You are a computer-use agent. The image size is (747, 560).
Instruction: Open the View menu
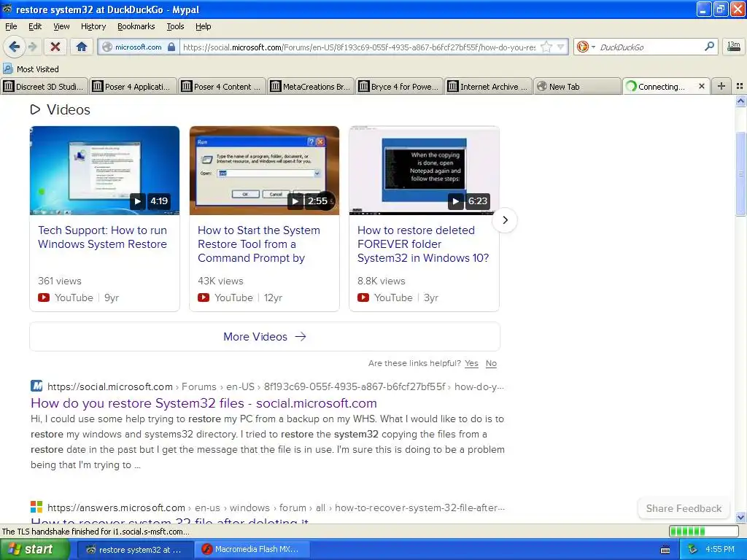(61, 26)
